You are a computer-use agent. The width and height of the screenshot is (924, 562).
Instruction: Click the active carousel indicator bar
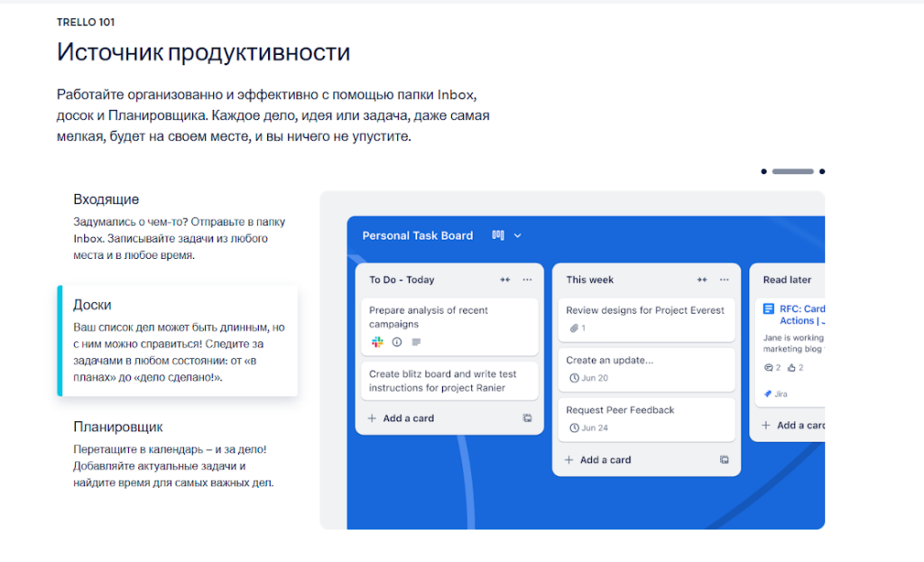[792, 171]
